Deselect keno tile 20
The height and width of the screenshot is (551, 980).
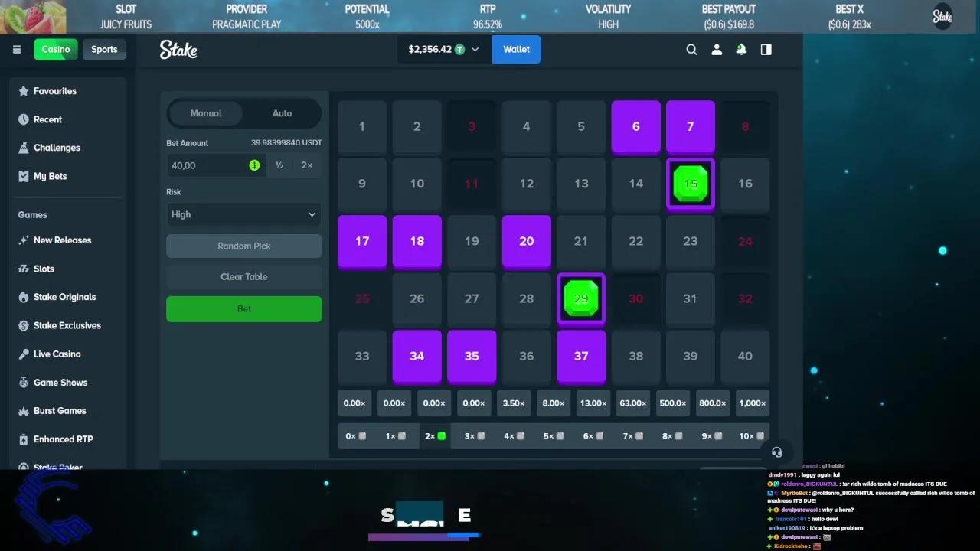[x=527, y=242]
